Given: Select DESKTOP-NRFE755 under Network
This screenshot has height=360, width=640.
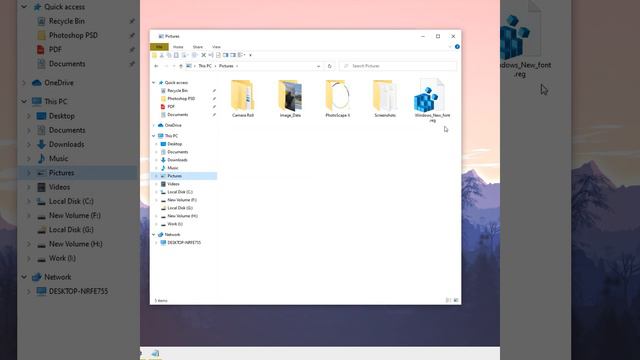Looking at the screenshot, I should (x=184, y=242).
